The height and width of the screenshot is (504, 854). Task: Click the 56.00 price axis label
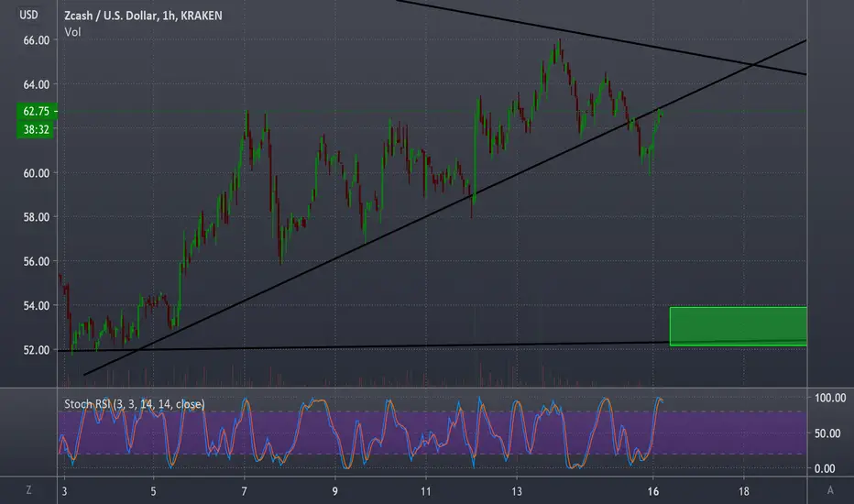pos(36,261)
